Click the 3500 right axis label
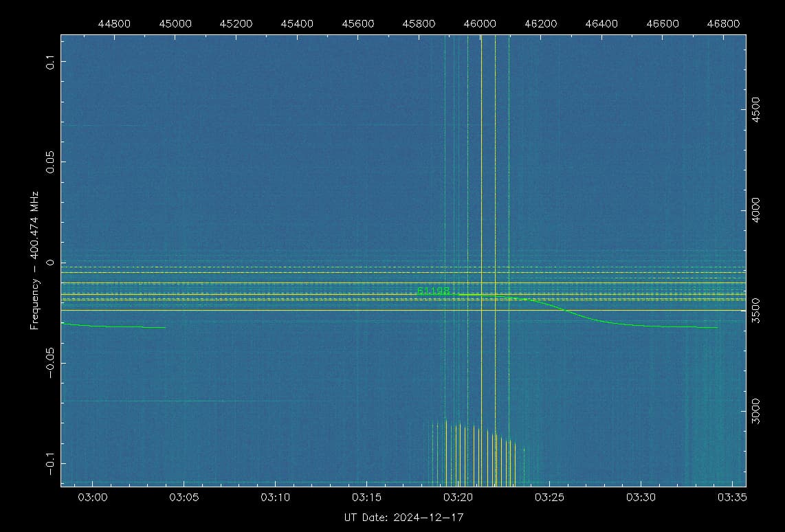This screenshot has height=532, width=785. tap(755, 311)
